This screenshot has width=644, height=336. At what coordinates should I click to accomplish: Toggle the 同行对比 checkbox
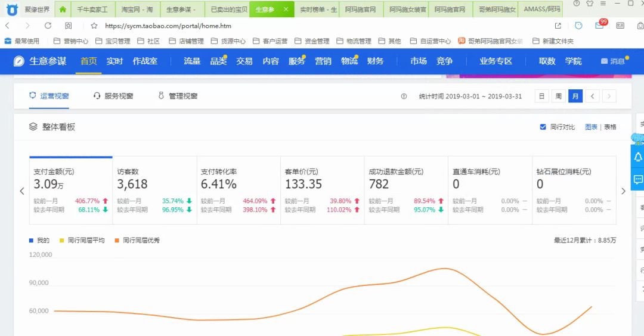543,127
